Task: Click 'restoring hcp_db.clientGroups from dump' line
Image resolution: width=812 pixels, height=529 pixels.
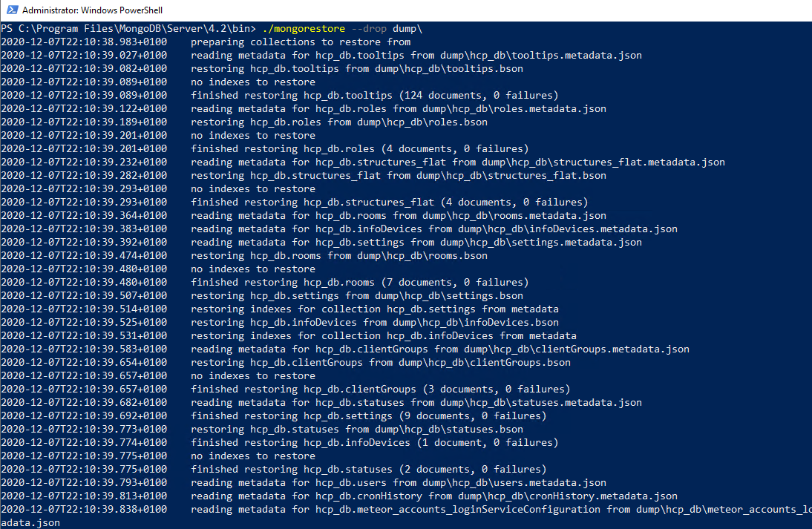Action: pyautogui.click(x=381, y=362)
